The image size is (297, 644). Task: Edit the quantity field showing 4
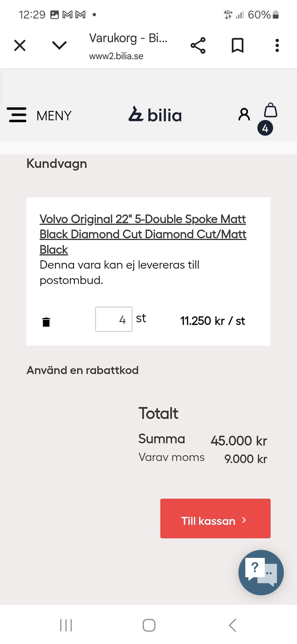pyautogui.click(x=114, y=319)
